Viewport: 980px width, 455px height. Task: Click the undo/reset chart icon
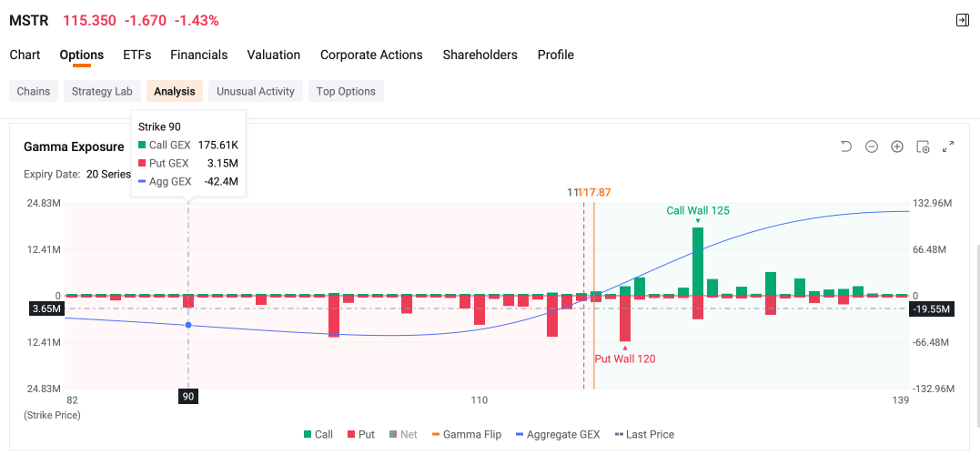tap(846, 147)
